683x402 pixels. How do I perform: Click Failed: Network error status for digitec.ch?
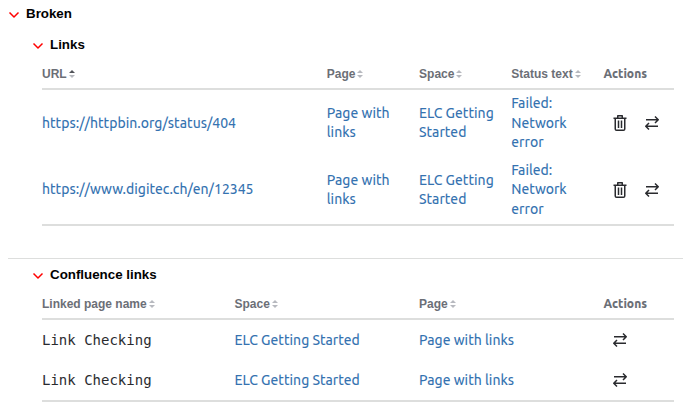pyautogui.click(x=538, y=189)
